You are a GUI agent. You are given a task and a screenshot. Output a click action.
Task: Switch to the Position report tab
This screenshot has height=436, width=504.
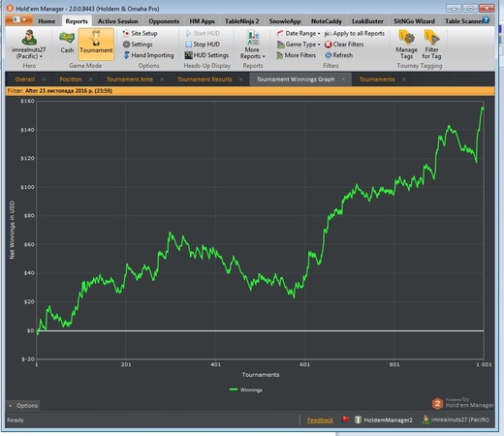point(71,79)
